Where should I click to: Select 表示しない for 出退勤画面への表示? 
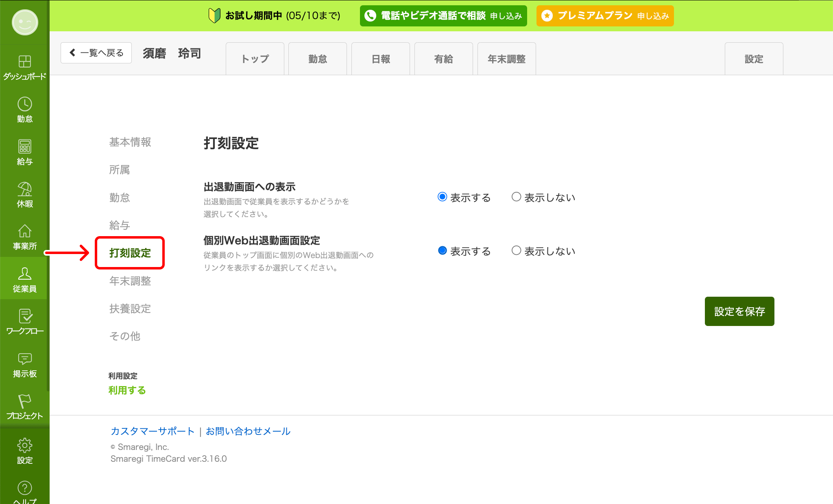pyautogui.click(x=516, y=197)
